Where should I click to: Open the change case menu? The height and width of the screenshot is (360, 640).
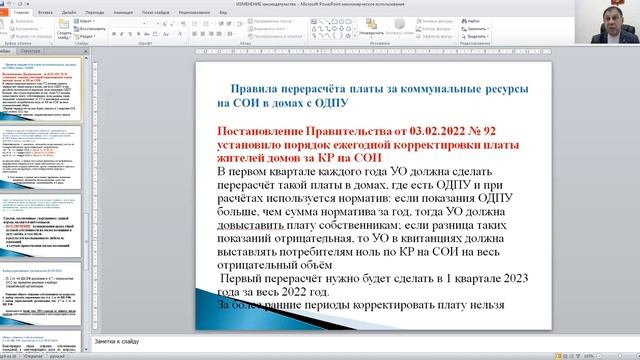pyautogui.click(x=166, y=34)
